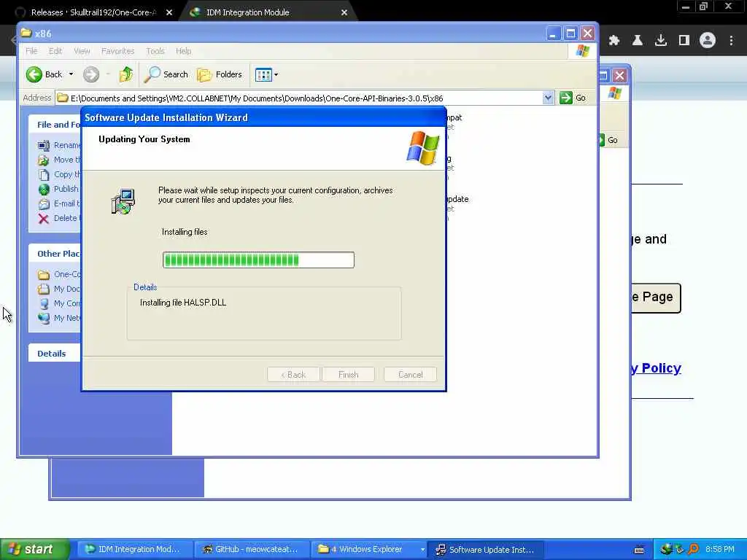747x560 pixels.
Task: Click the Policy link on the webpage
Action: click(657, 368)
